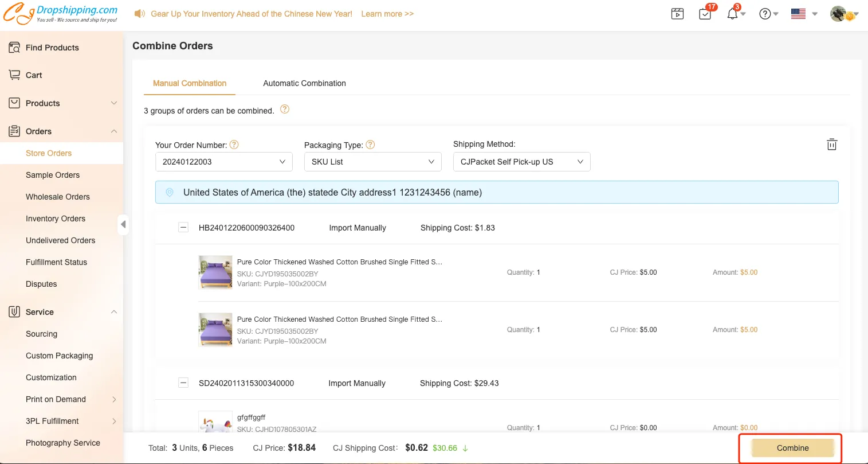The width and height of the screenshot is (868, 464).
Task: Open Store Orders in the sidebar
Action: click(49, 153)
